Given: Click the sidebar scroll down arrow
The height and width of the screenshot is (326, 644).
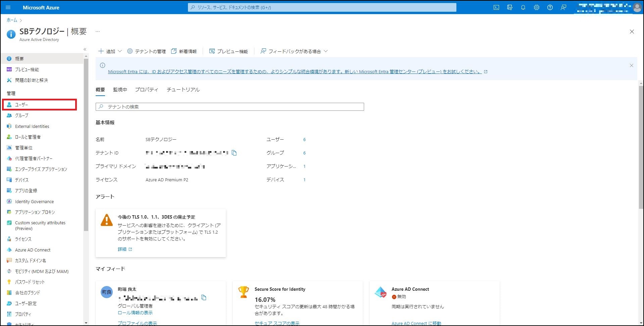Looking at the screenshot, I should pyautogui.click(x=86, y=323).
